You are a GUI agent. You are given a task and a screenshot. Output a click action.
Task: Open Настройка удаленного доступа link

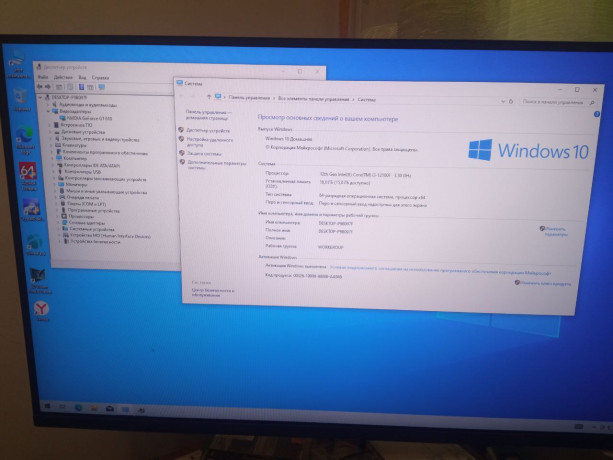(210, 142)
